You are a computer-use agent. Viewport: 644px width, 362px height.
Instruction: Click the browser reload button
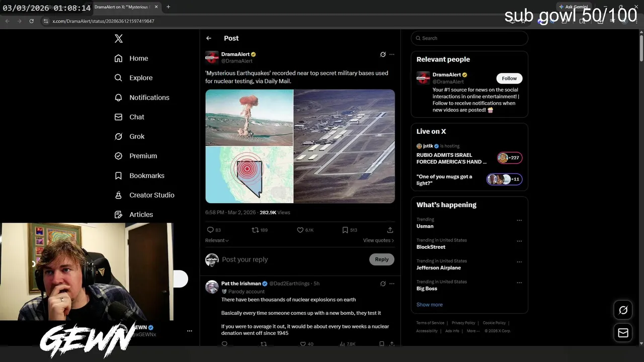tap(31, 21)
